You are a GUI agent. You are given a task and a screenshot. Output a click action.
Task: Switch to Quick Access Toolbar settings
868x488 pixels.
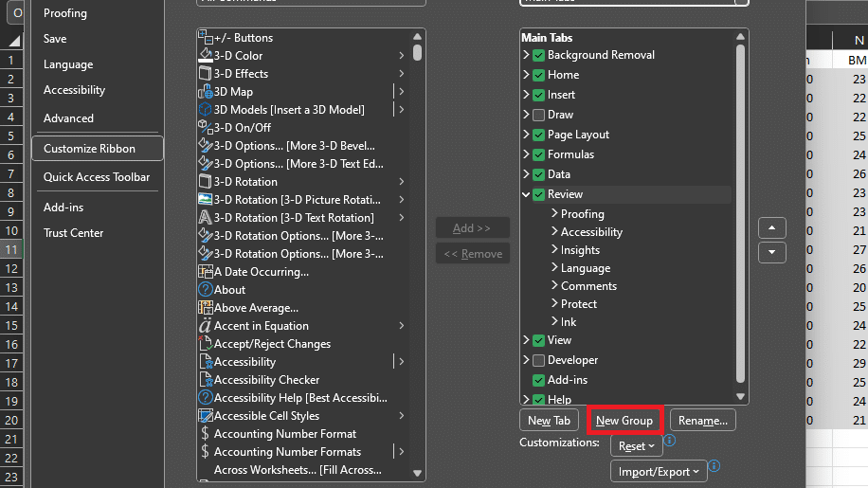click(x=97, y=177)
